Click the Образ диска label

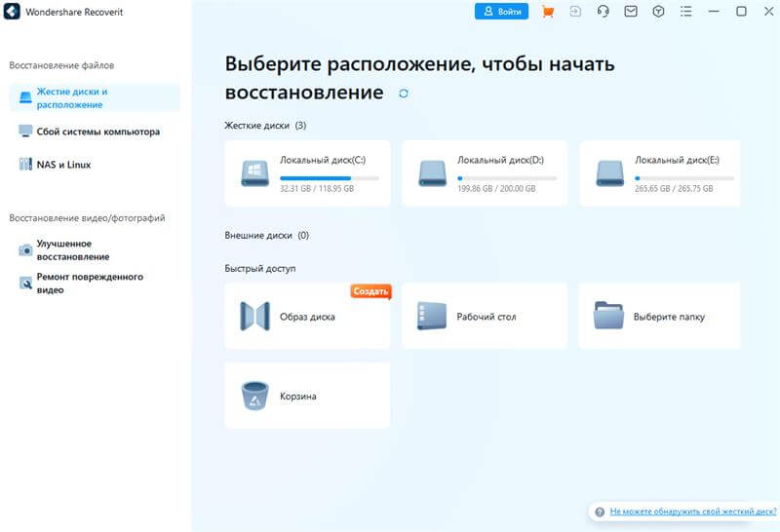(x=307, y=317)
